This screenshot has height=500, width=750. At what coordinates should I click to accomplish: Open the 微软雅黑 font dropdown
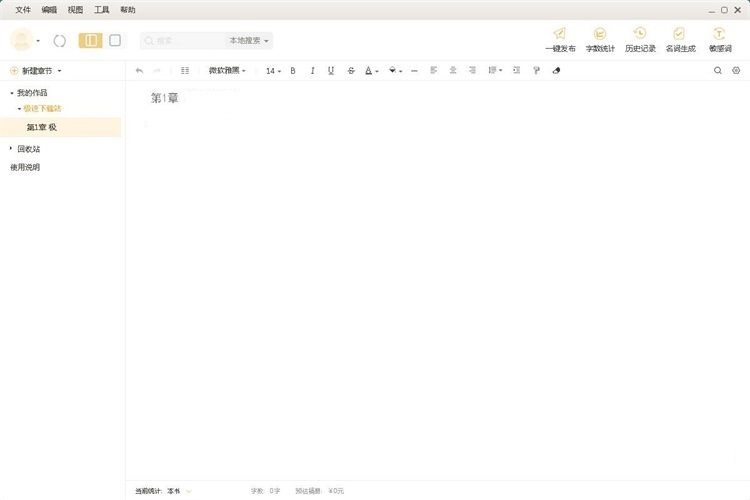(x=227, y=70)
